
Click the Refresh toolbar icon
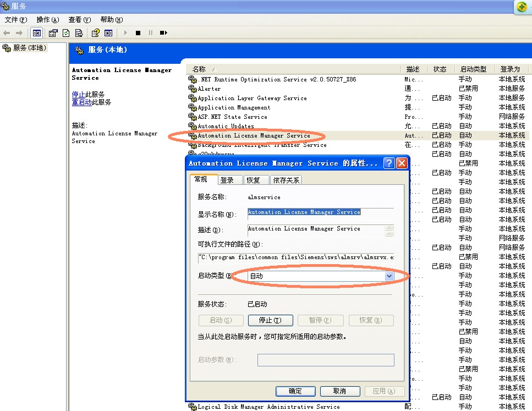point(66,33)
